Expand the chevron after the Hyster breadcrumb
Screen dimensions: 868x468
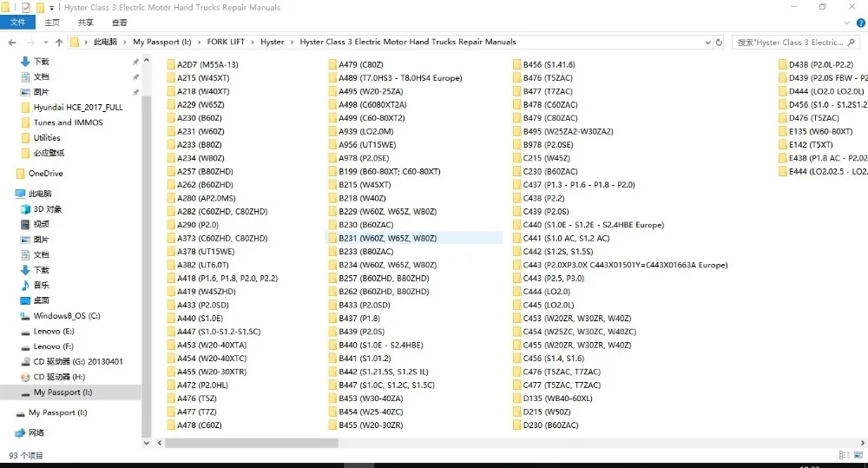click(x=293, y=42)
